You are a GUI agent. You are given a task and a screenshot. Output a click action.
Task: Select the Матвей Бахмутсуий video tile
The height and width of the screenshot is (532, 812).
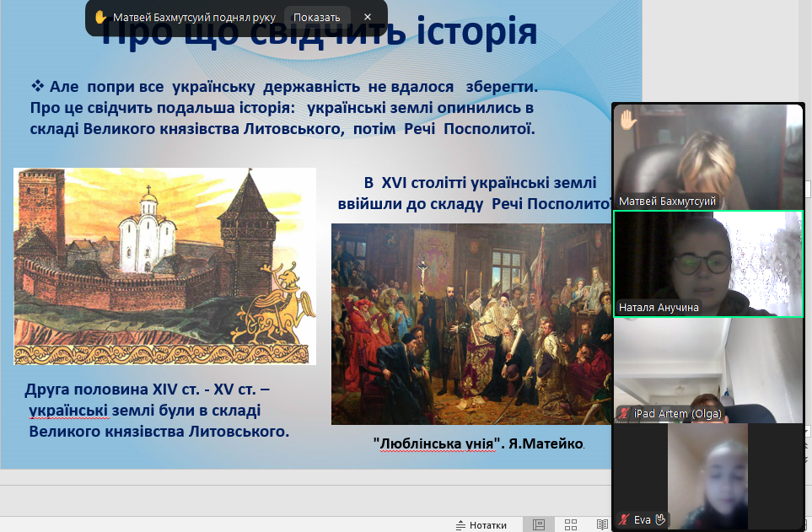pos(708,157)
